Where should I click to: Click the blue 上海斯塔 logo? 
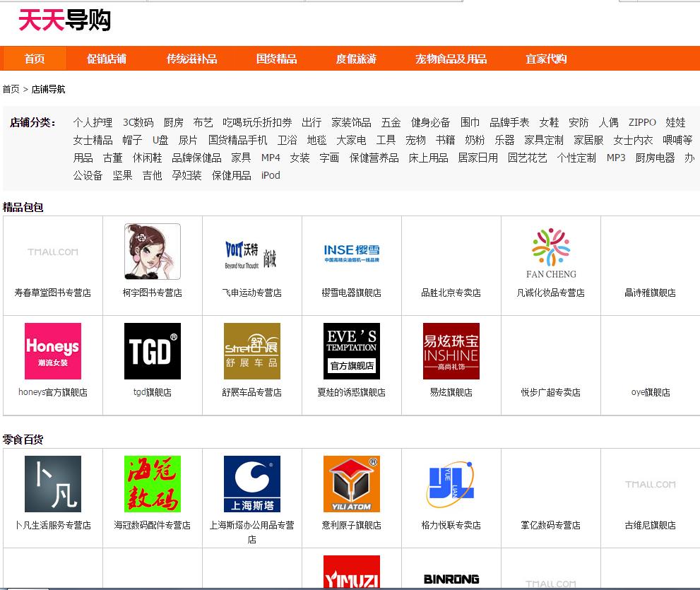251,484
